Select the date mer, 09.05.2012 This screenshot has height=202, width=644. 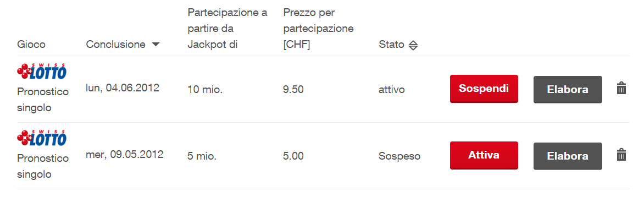124,155
